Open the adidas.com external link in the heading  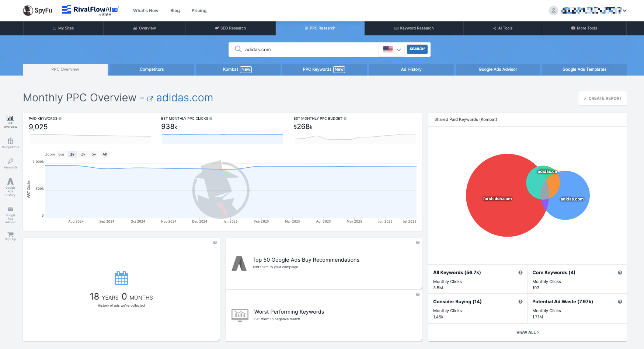pyautogui.click(x=180, y=98)
